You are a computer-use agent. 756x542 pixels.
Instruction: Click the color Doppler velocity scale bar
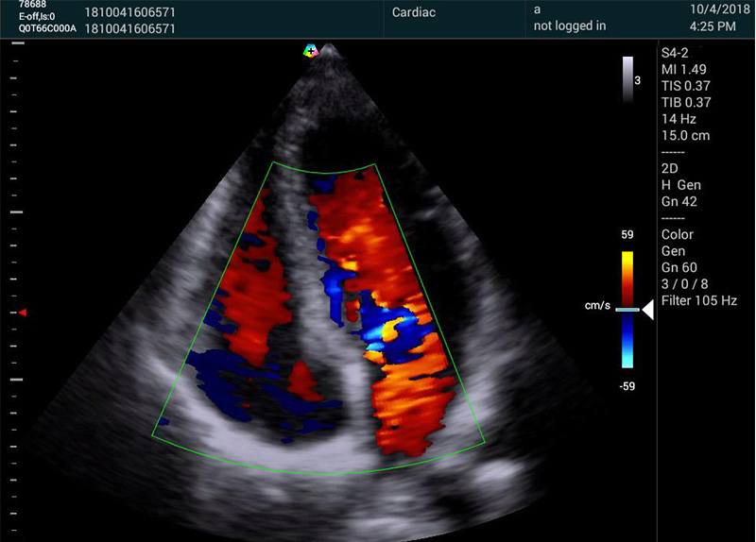tap(627, 309)
